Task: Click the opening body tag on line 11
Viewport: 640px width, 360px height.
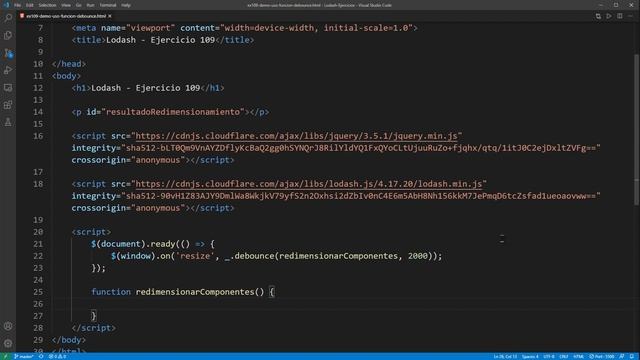Action: (x=67, y=76)
